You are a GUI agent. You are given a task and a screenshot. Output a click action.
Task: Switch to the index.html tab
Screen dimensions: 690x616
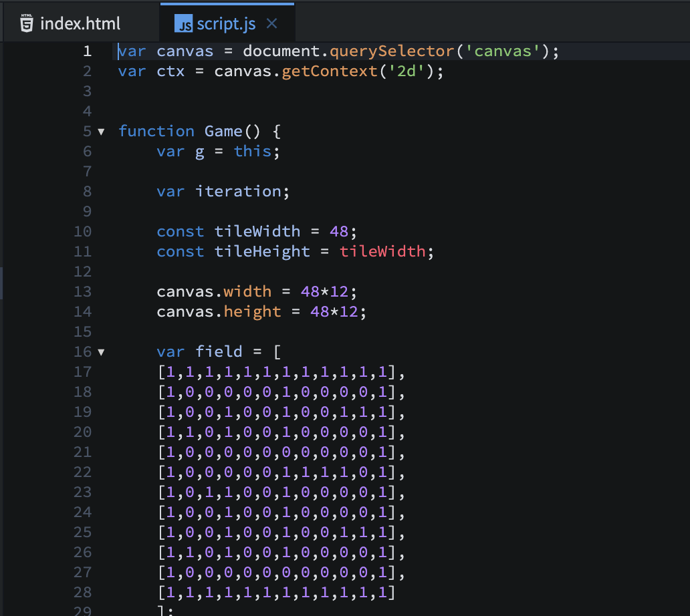[80, 22]
